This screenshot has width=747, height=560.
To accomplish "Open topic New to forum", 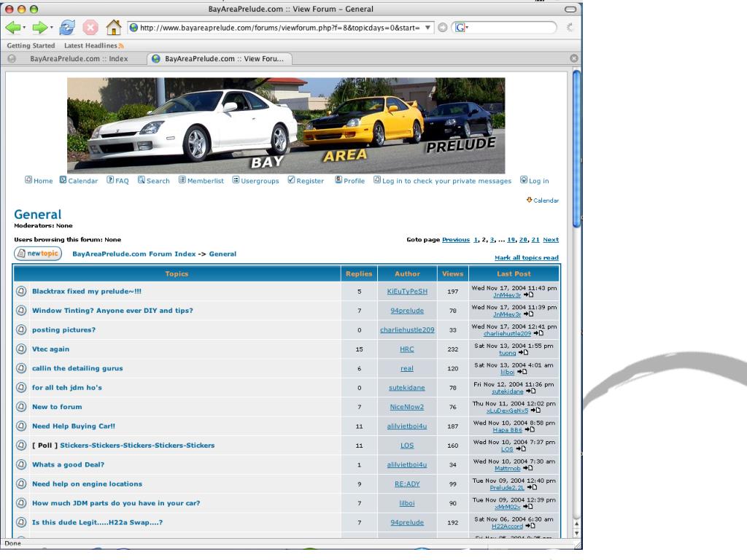I will point(57,407).
